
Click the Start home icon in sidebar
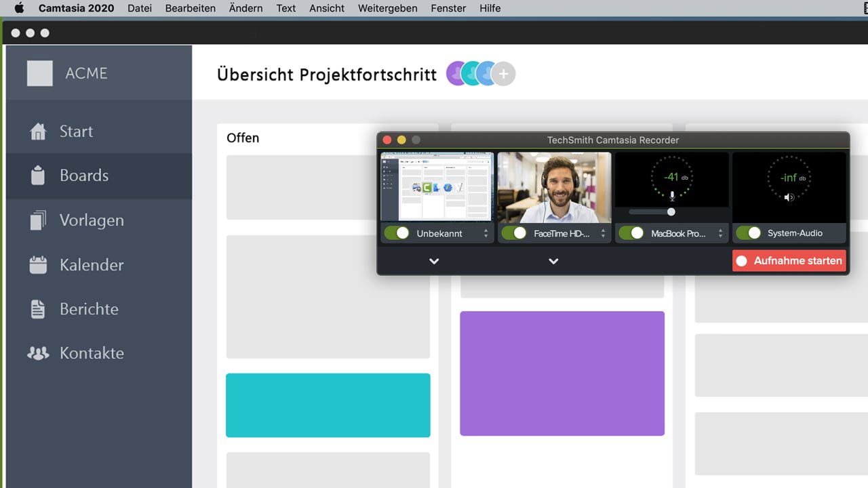tap(38, 131)
